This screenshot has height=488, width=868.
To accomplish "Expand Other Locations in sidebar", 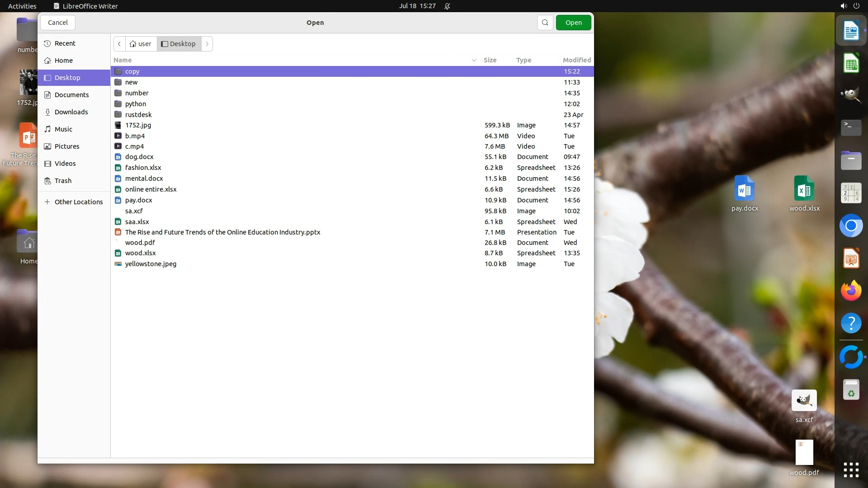I will click(x=79, y=202).
